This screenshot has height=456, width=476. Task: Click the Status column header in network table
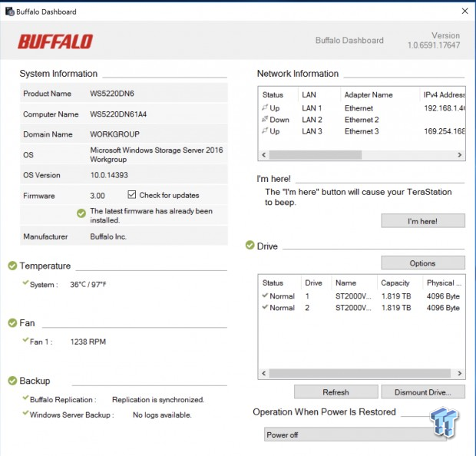click(x=273, y=95)
